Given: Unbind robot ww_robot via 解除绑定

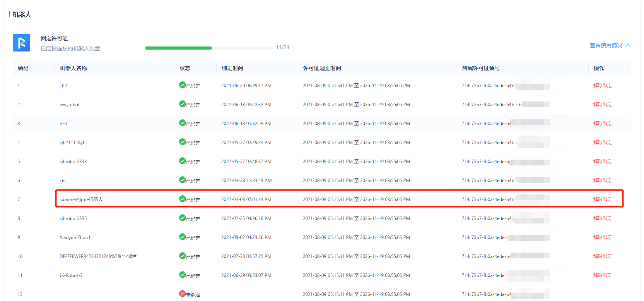Looking at the screenshot, I should point(603,105).
